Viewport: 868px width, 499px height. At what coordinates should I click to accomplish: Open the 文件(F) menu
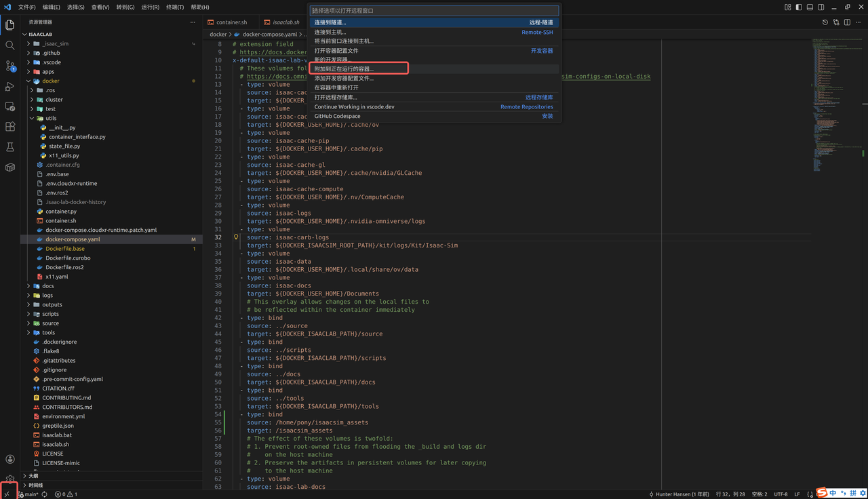[27, 7]
